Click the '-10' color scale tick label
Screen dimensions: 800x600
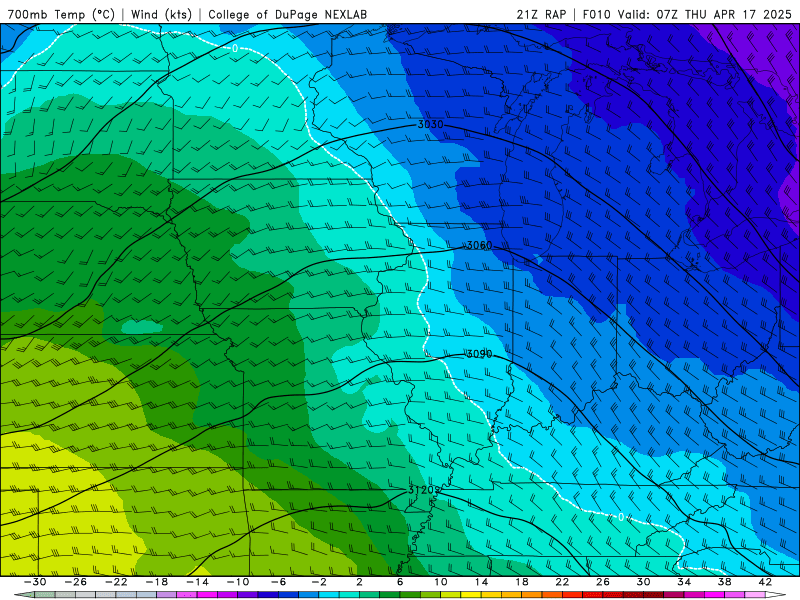(x=238, y=582)
